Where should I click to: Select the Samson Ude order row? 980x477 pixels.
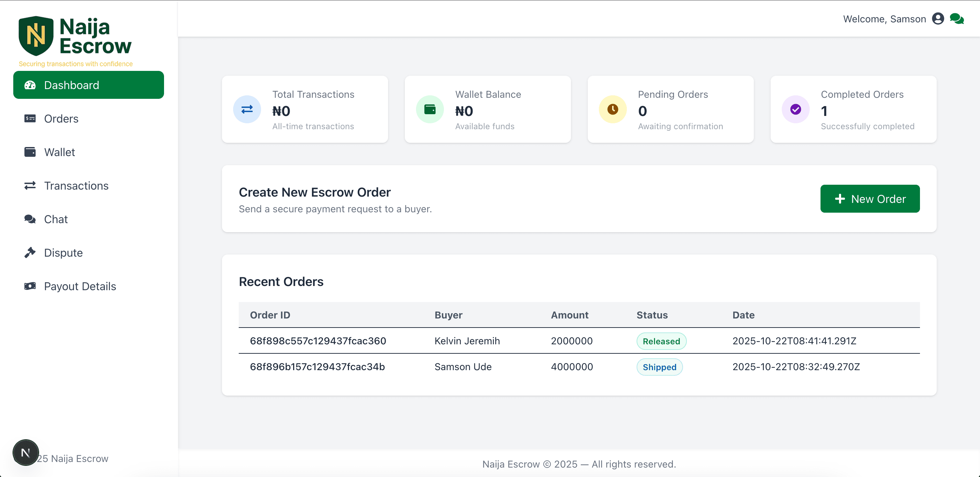(463, 367)
